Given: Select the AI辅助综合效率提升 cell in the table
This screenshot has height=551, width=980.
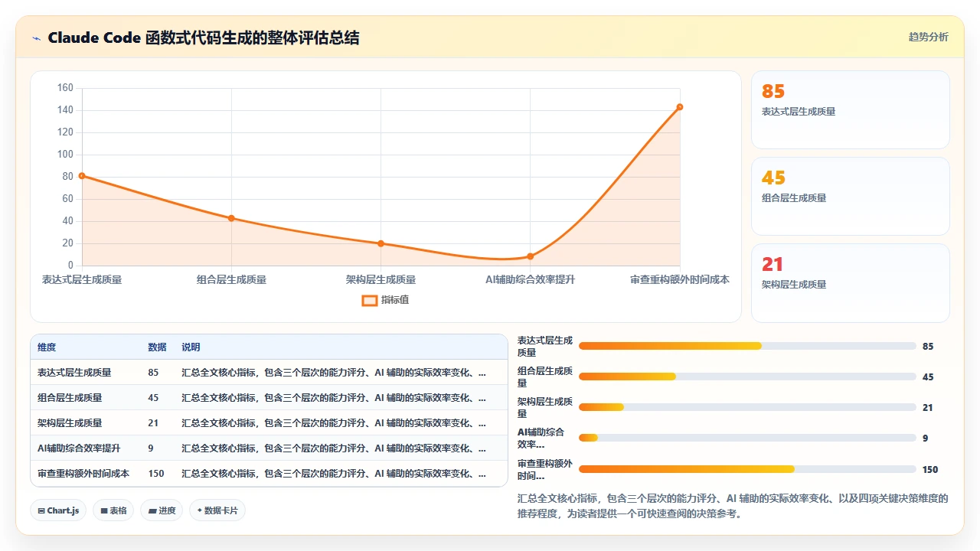Looking at the screenshot, I should point(79,448).
